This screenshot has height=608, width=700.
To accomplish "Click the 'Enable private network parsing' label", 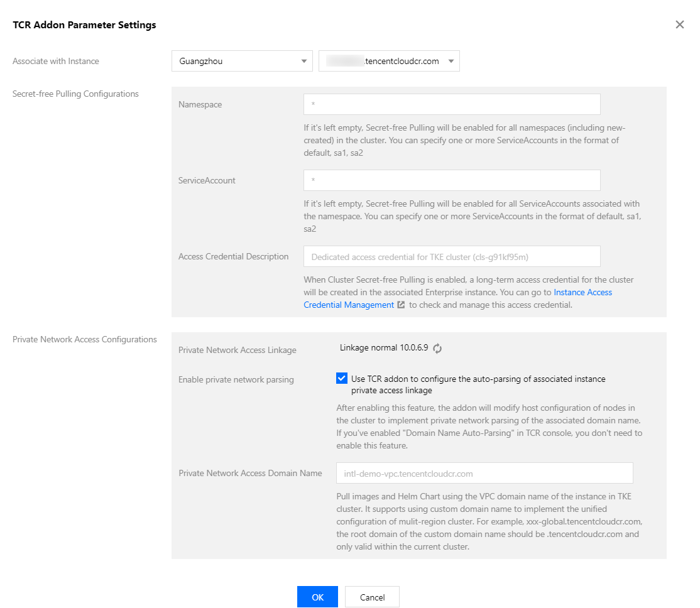I will pyautogui.click(x=236, y=379).
